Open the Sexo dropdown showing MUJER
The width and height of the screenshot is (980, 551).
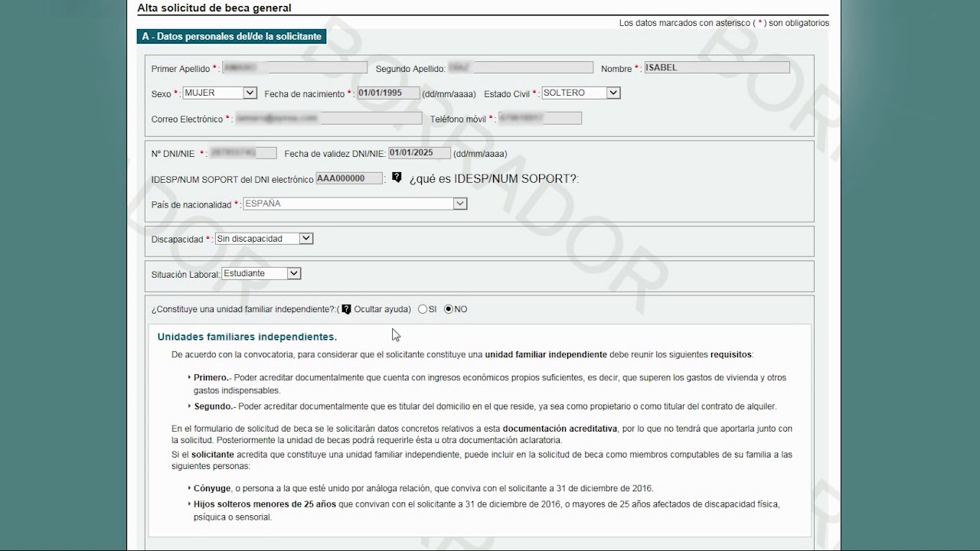coord(220,93)
